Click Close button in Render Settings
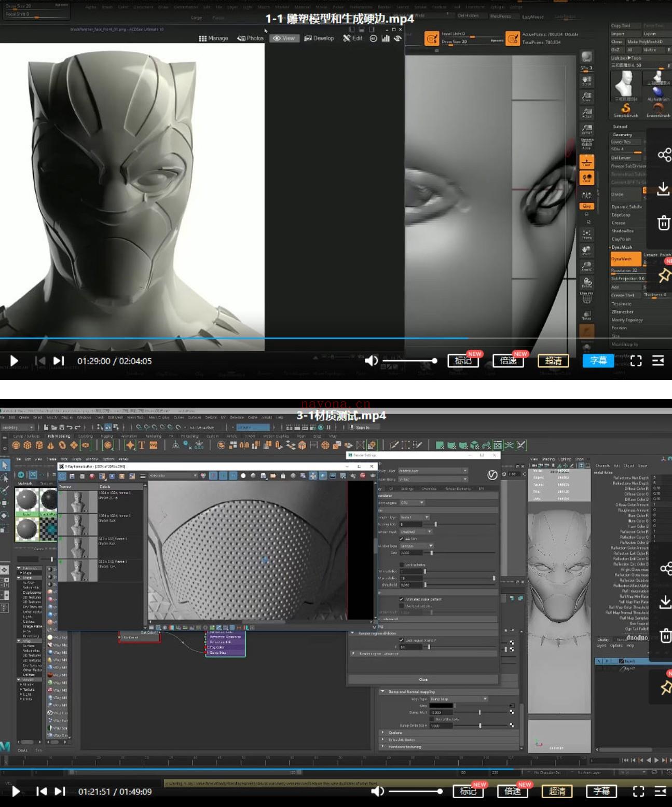 tap(423, 679)
